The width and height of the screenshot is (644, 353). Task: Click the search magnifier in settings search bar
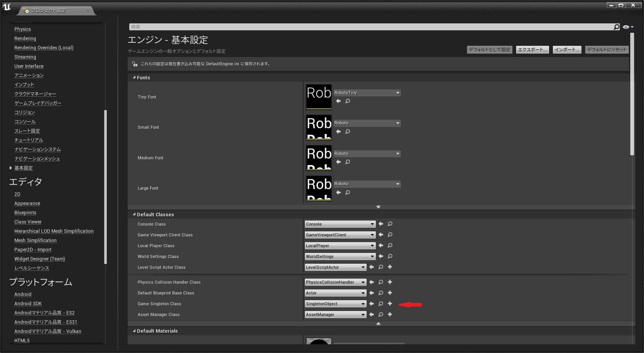pos(617,27)
